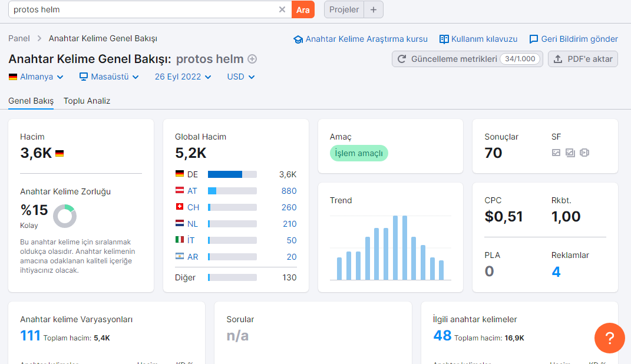631x364 pixels.
Task: Add a new project with plus icon
Action: 374,9
